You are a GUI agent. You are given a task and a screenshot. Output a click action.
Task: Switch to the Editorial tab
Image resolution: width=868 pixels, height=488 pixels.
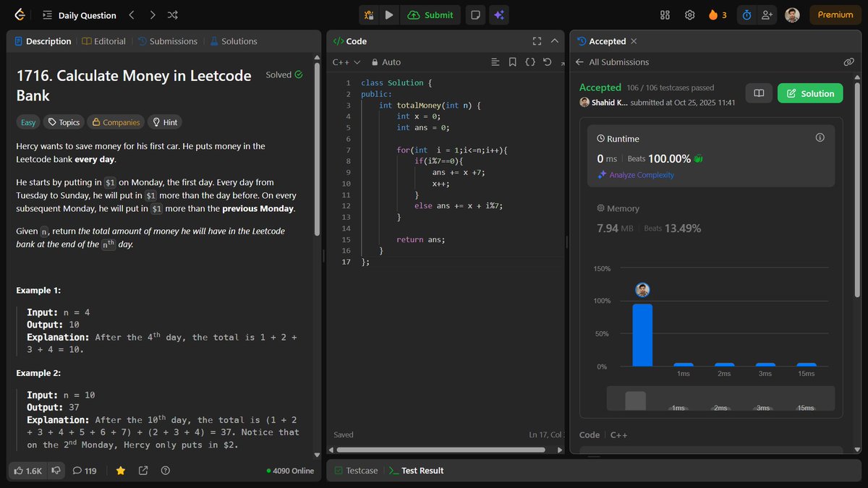(104, 41)
